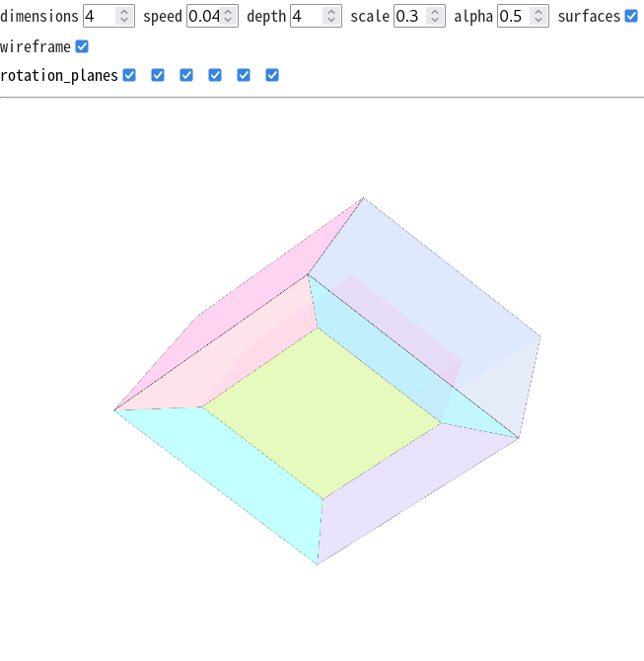Click the alpha input field
644x661 pixels.
pyautogui.click(x=513, y=16)
